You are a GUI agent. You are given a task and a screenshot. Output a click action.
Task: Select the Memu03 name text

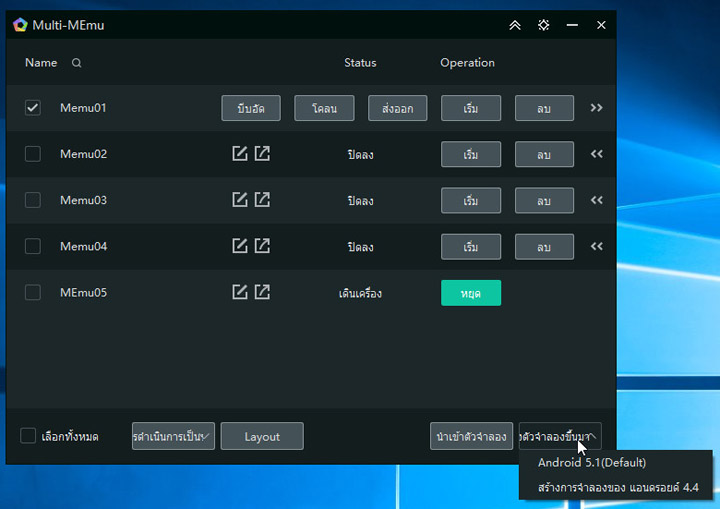coord(84,200)
